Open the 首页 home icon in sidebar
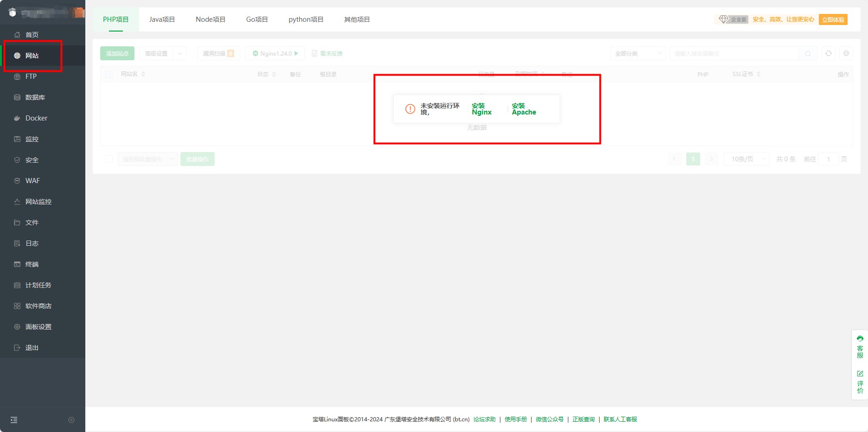The height and width of the screenshot is (432, 868). point(17,35)
